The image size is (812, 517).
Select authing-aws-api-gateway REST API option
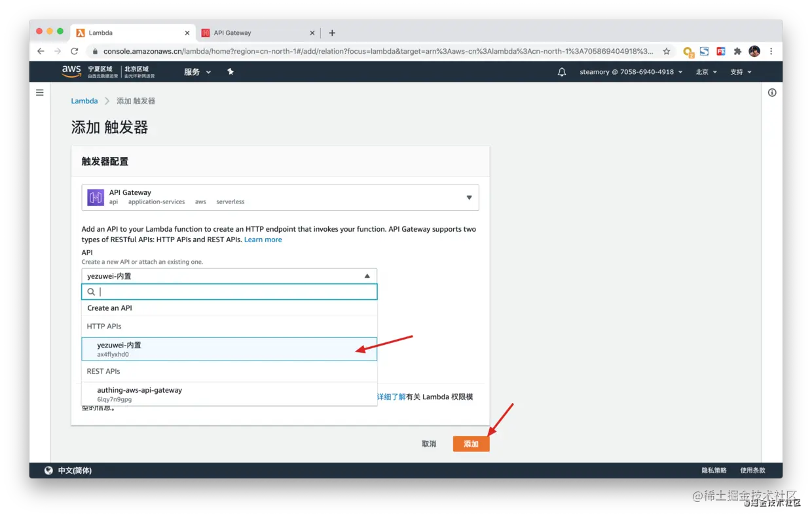[229, 394]
